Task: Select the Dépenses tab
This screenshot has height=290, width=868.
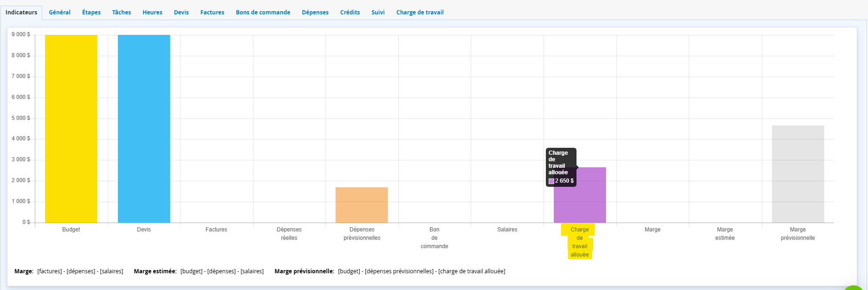Action: (x=315, y=13)
